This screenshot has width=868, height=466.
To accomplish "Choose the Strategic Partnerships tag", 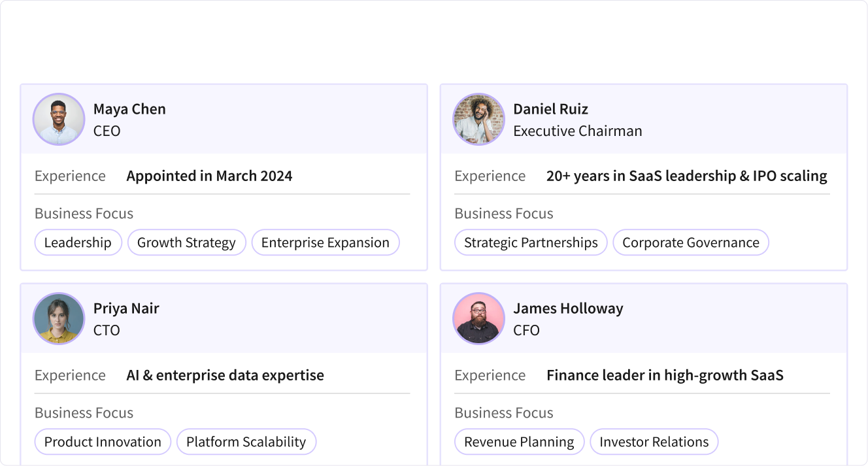I will click(x=531, y=242).
